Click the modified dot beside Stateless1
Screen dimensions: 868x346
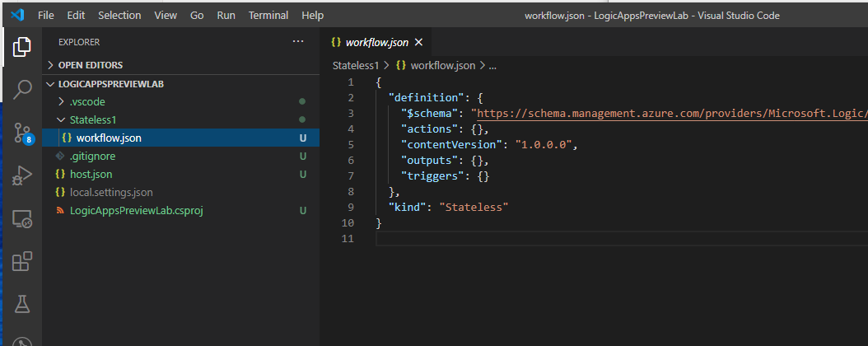pyautogui.click(x=302, y=119)
